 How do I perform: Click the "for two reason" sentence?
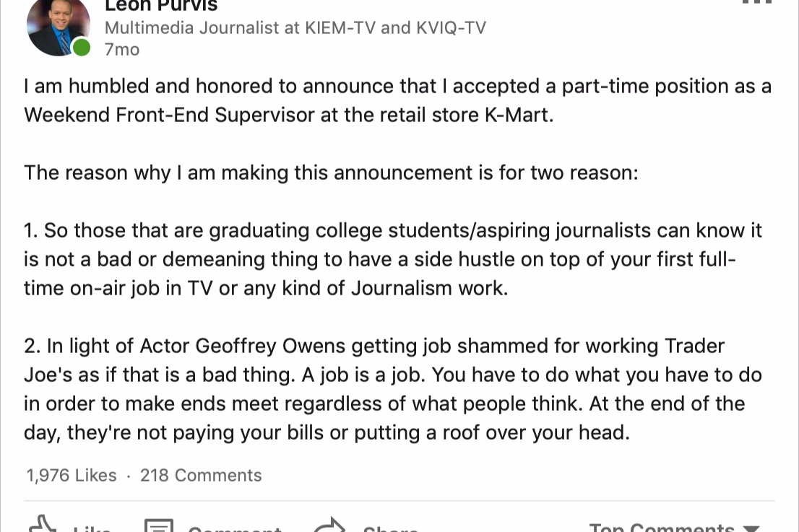point(331,173)
